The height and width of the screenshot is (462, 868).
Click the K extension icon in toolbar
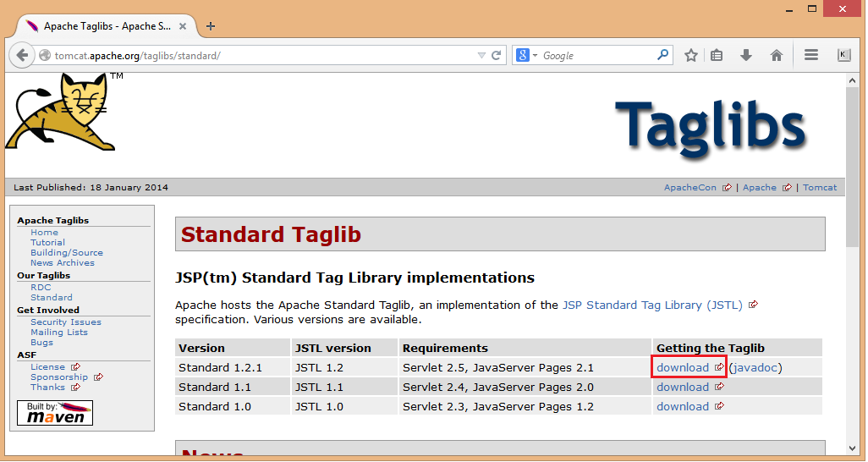pos(843,55)
